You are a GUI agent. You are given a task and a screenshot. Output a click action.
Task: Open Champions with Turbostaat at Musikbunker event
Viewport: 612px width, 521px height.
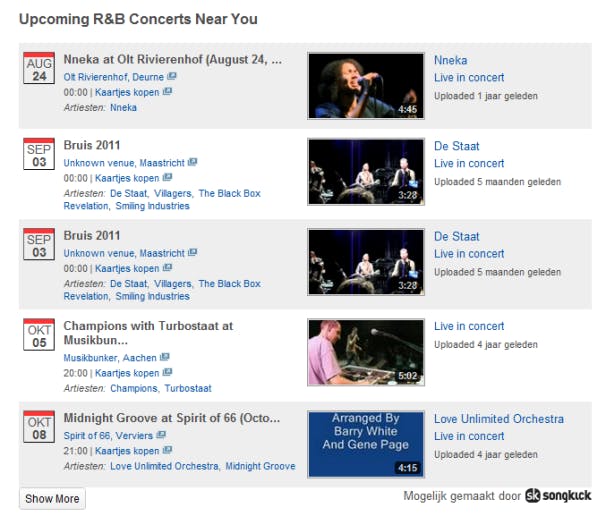[148, 333]
